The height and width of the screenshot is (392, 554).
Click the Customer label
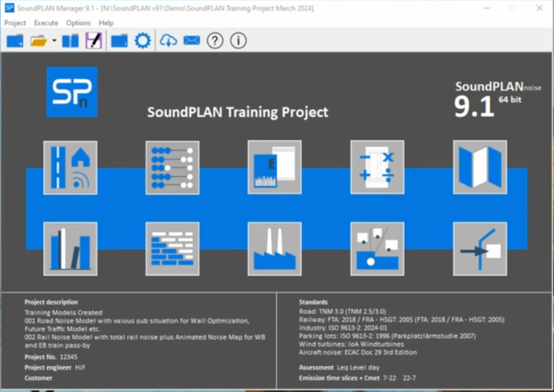[38, 378]
